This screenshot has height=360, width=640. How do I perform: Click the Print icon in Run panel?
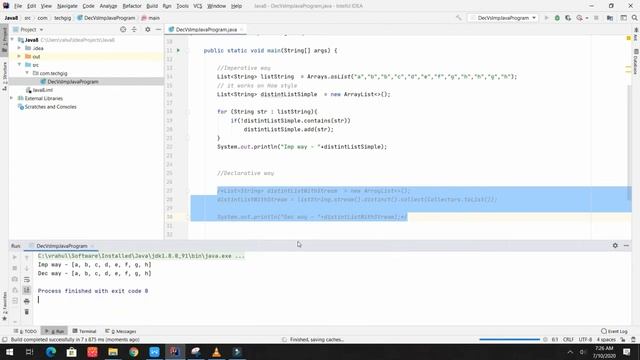(27, 301)
